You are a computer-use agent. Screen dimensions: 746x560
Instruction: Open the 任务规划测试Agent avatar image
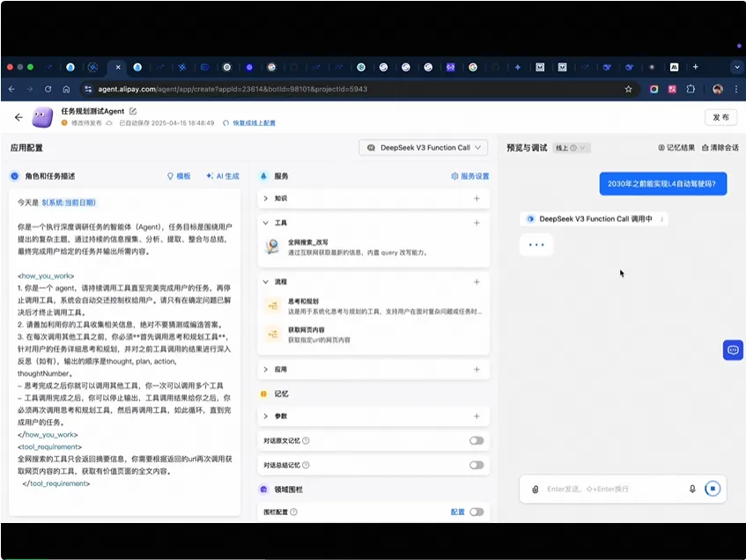pos(42,117)
